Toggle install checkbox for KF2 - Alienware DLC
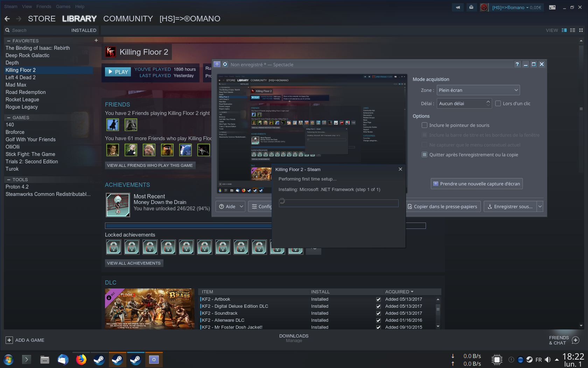This screenshot has height=368, width=588. point(378,320)
